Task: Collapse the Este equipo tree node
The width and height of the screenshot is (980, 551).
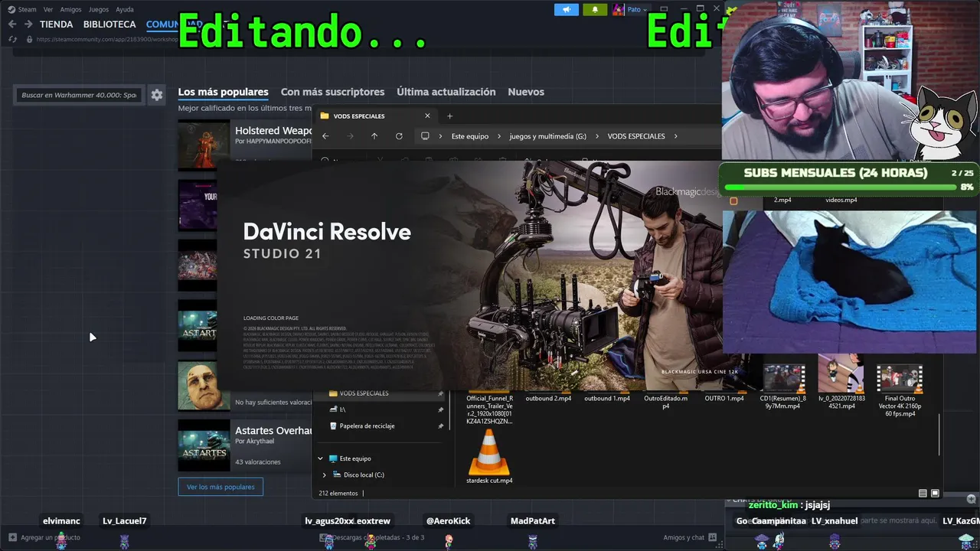Action: (320, 458)
